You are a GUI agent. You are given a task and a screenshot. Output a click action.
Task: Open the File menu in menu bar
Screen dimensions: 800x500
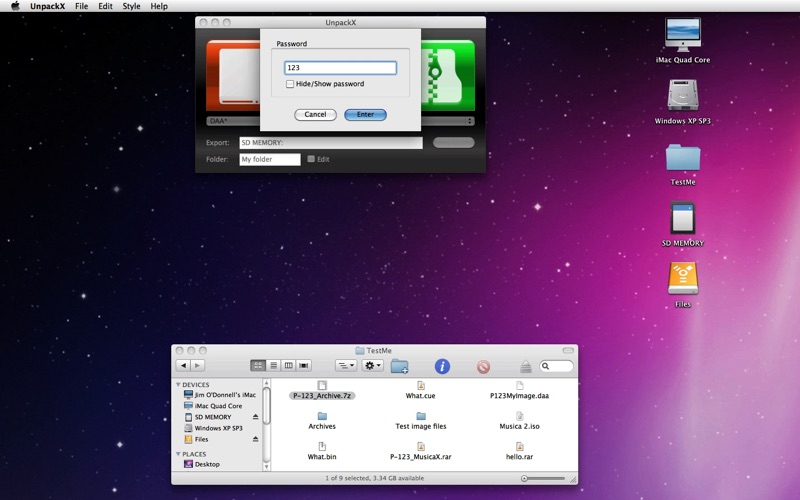[x=81, y=6]
